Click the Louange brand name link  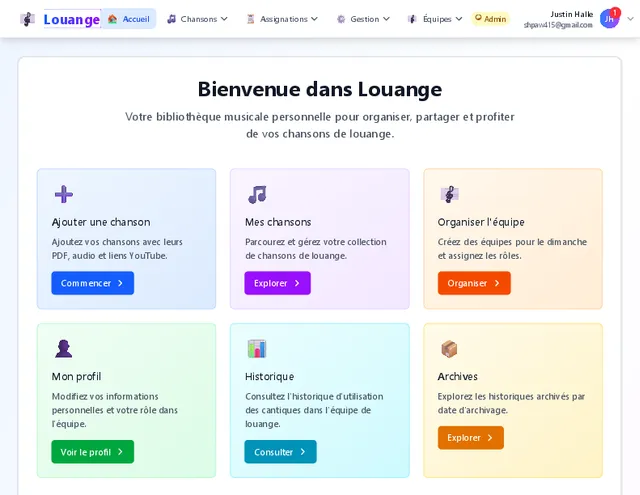(x=71, y=19)
